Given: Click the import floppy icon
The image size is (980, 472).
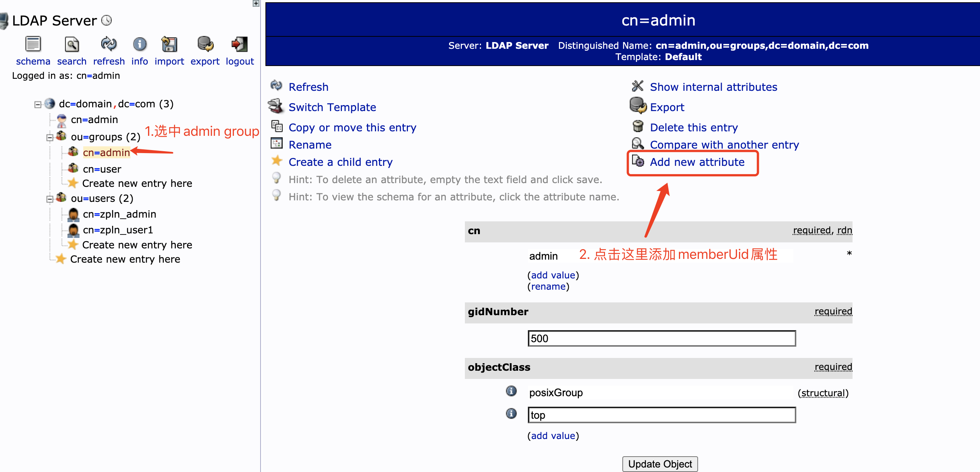Looking at the screenshot, I should pos(169,44).
